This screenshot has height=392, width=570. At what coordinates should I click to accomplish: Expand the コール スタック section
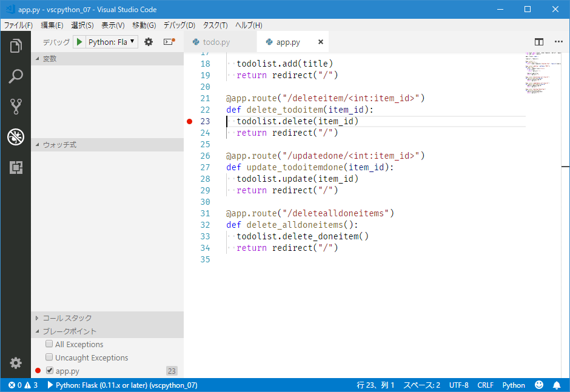point(67,318)
